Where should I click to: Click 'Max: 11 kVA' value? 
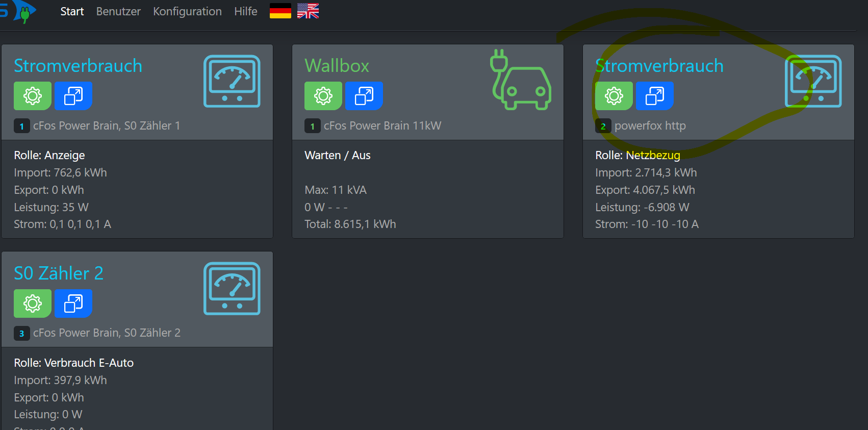336,190
